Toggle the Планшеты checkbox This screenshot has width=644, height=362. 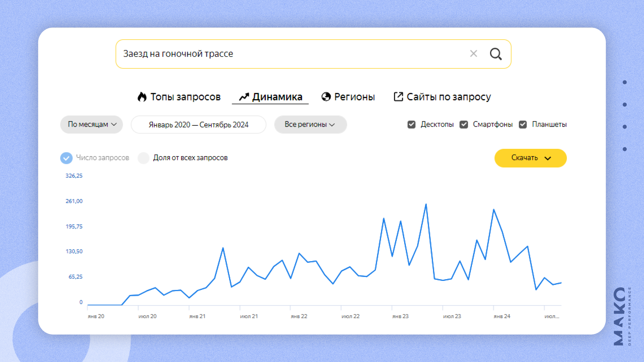[523, 125]
